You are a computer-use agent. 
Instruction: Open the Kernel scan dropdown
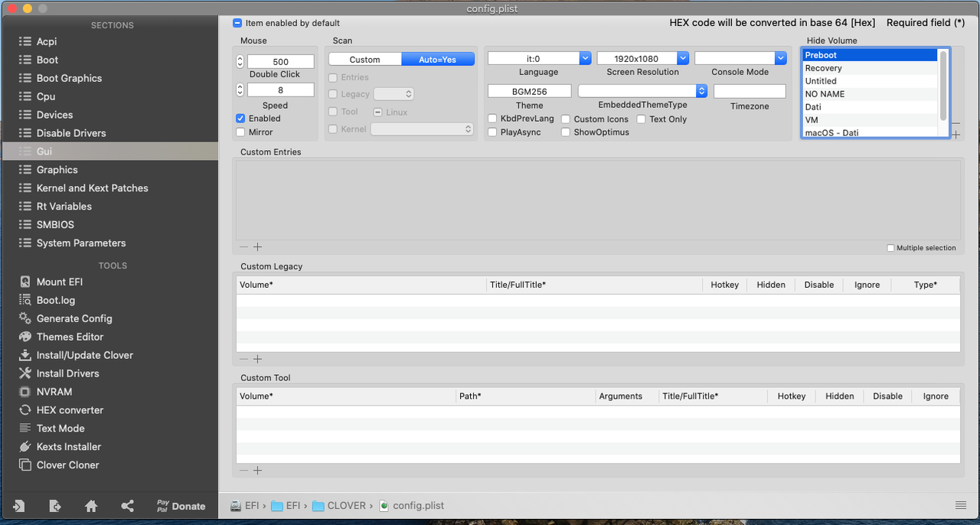[x=422, y=129]
